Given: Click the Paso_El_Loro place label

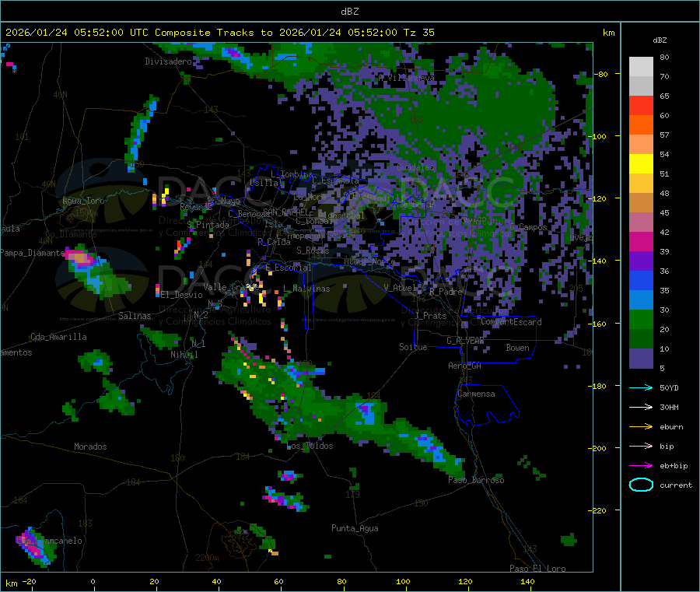Looking at the screenshot, I should [538, 569].
